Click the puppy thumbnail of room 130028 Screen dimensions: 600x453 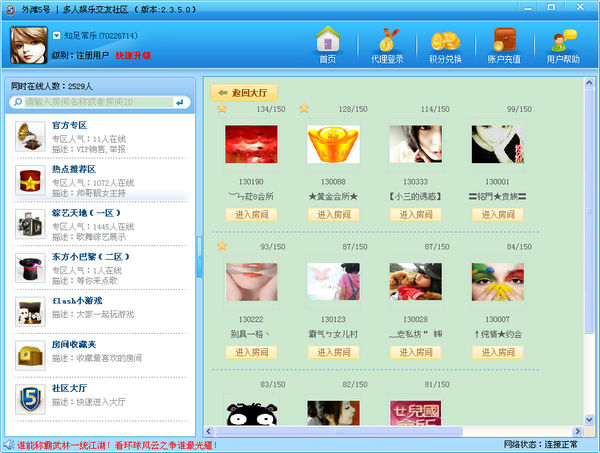click(x=416, y=282)
